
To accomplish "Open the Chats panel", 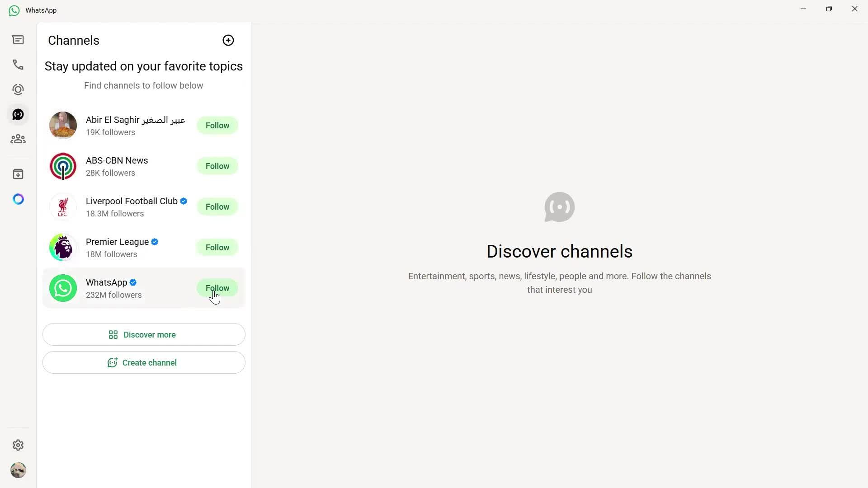I will click(18, 40).
